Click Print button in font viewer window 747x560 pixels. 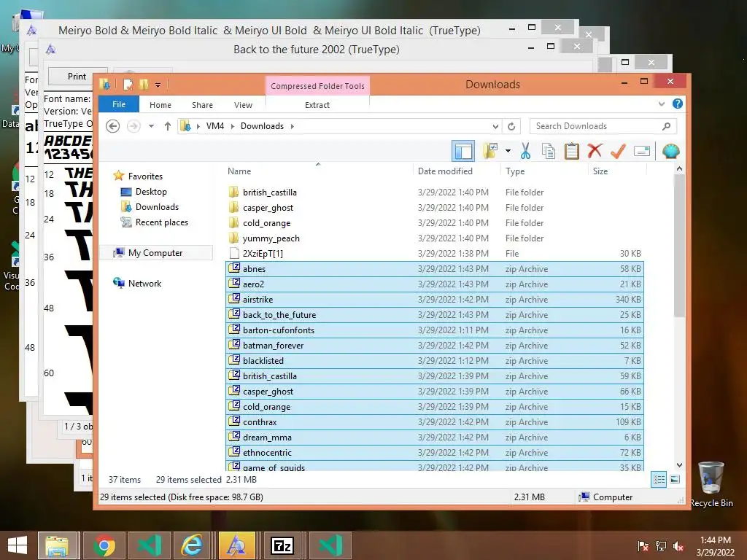pyautogui.click(x=77, y=76)
